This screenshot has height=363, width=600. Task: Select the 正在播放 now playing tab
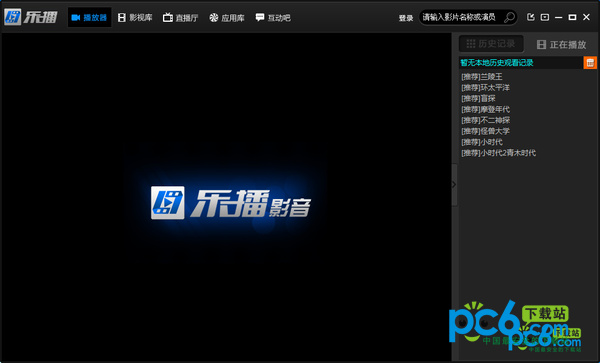[x=561, y=45]
